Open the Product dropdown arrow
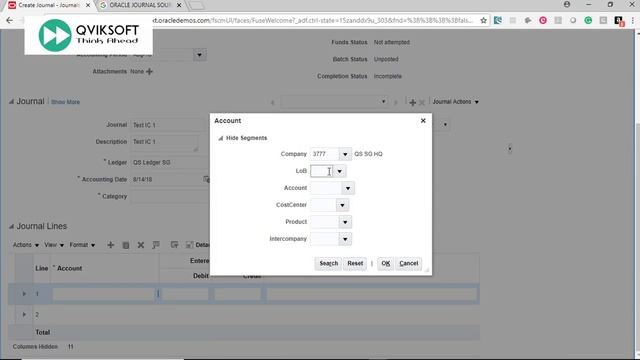 click(x=345, y=222)
